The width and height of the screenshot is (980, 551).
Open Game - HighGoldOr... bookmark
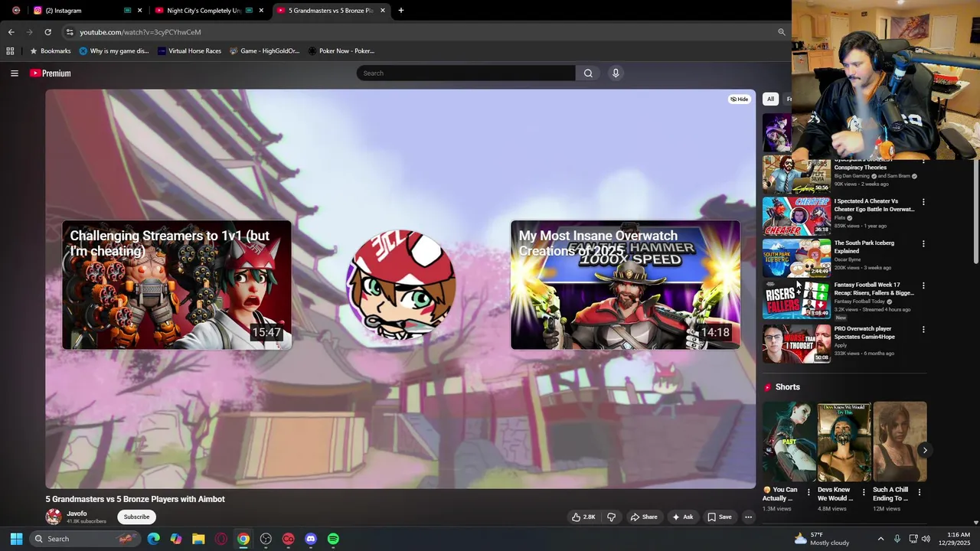265,51
